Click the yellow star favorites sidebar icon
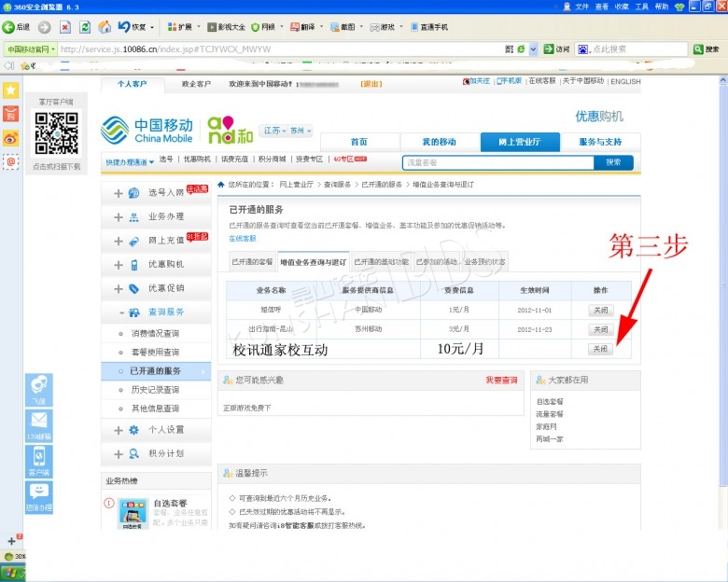The image size is (728, 582). click(x=10, y=90)
